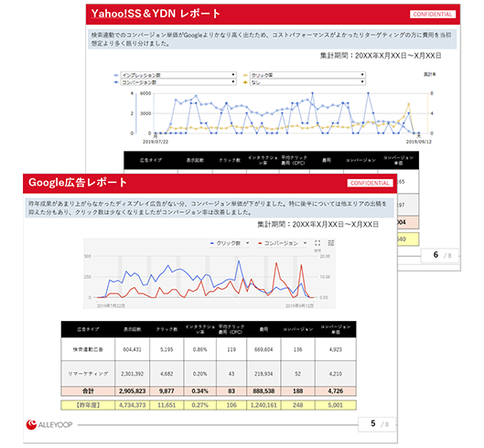Click the 136 conversion cell

coord(298,349)
